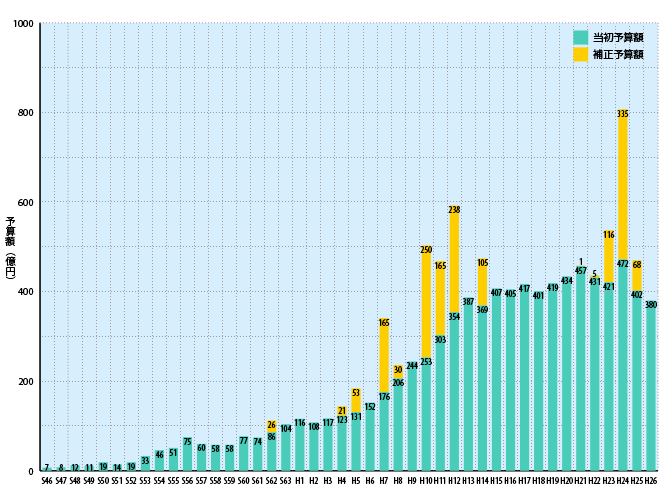Click the 68 value on the H25 bar
Image resolution: width=670 pixels, height=500 pixels.
[637, 265]
